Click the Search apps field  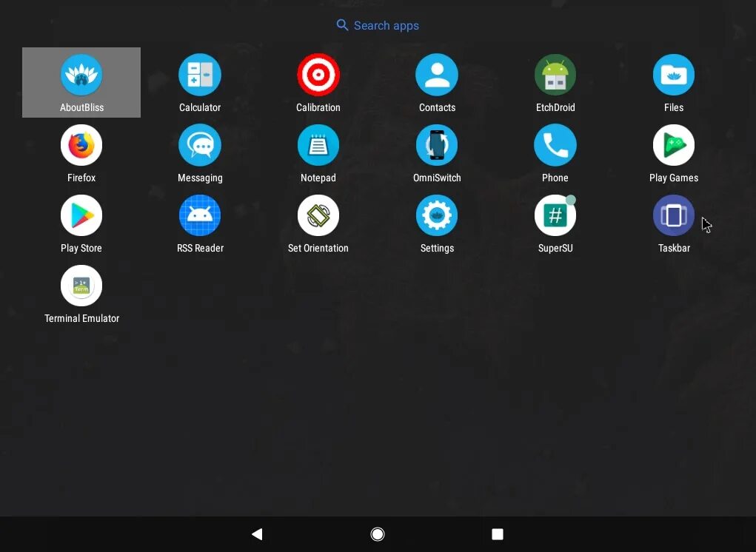[x=378, y=26]
